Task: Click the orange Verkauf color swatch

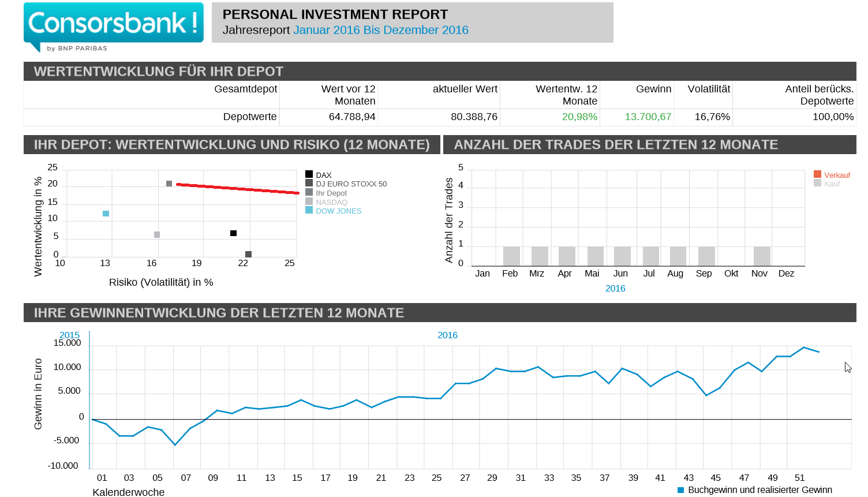Action: click(817, 174)
